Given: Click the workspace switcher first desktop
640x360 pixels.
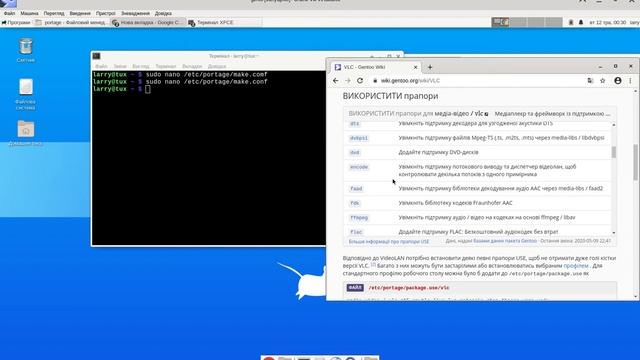Looking at the screenshot, I should pyautogui.click(x=500, y=22).
